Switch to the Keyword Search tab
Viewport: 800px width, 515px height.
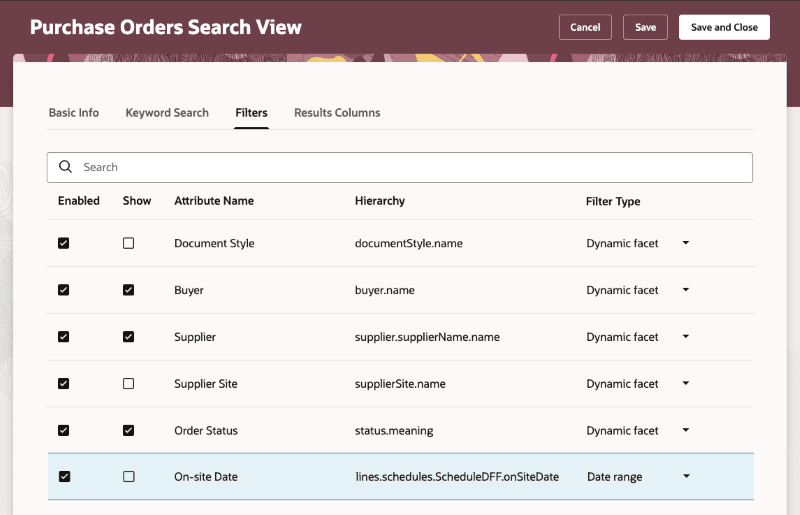click(167, 113)
